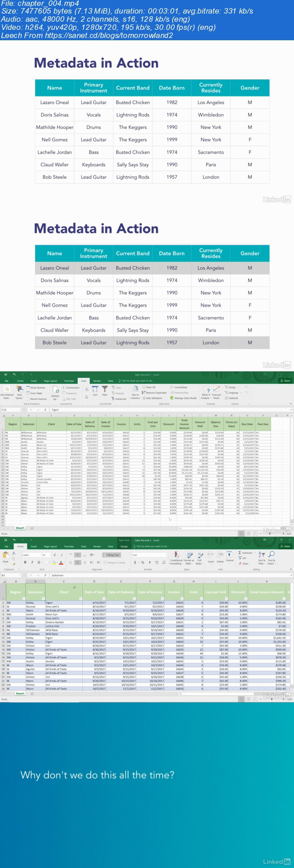Toggle Wrap Text button
The width and height of the screenshot is (294, 868).
[111, 555]
